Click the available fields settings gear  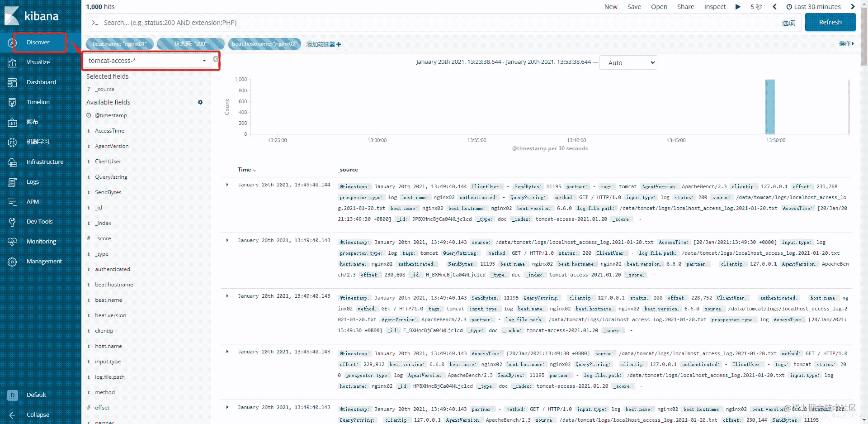[x=200, y=102]
